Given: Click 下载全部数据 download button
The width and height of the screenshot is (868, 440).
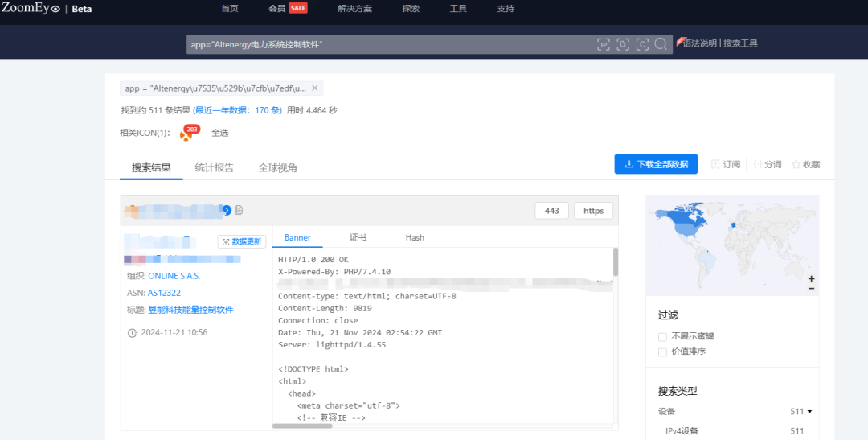Looking at the screenshot, I should (656, 164).
